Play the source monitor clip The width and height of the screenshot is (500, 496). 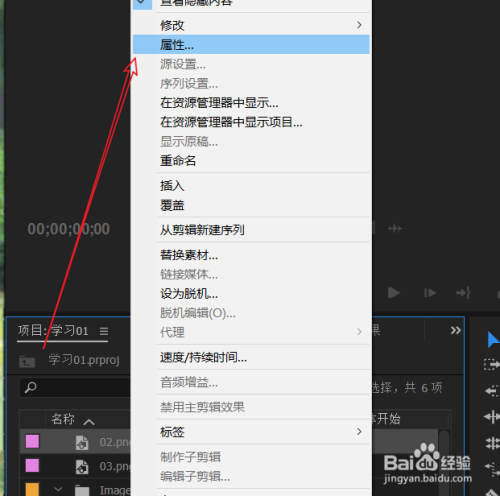click(x=394, y=293)
